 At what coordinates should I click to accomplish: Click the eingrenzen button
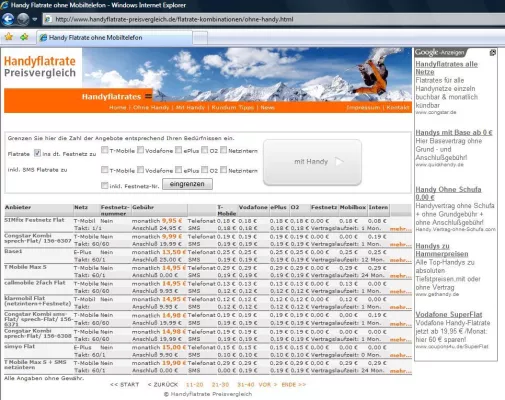[x=187, y=184]
